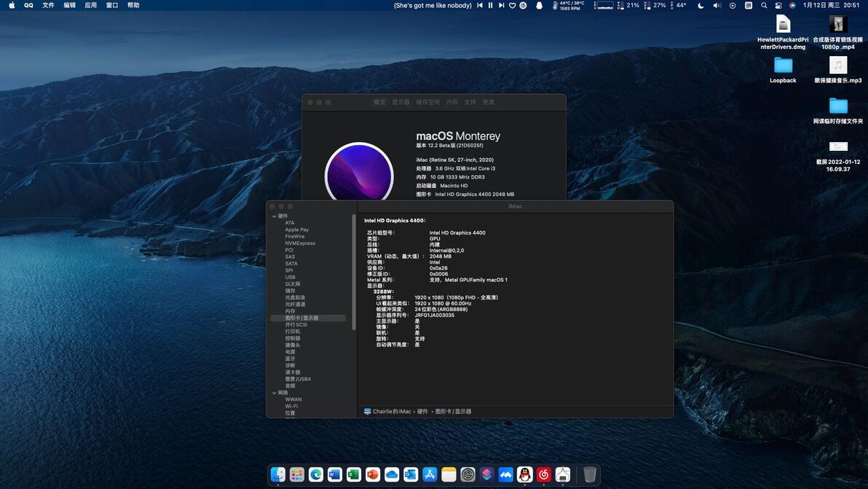Image resolution: width=868 pixels, height=489 pixels.
Task: Skip to the previous track in the menu bar
Action: (x=480, y=5)
